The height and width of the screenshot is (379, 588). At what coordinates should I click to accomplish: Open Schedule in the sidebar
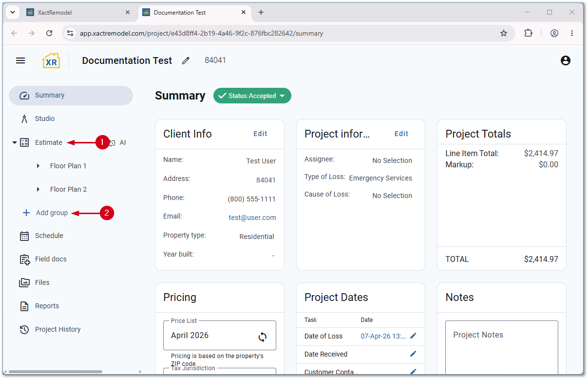pyautogui.click(x=49, y=236)
